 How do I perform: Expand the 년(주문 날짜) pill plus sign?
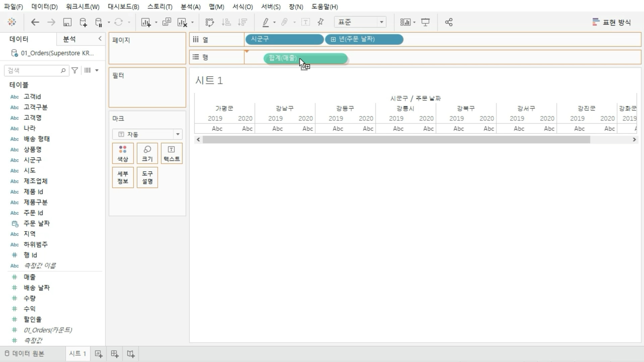click(x=333, y=40)
